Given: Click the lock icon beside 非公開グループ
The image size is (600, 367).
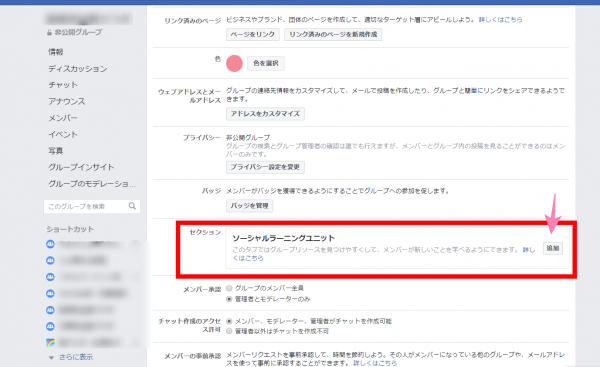Looking at the screenshot, I should click(x=49, y=33).
